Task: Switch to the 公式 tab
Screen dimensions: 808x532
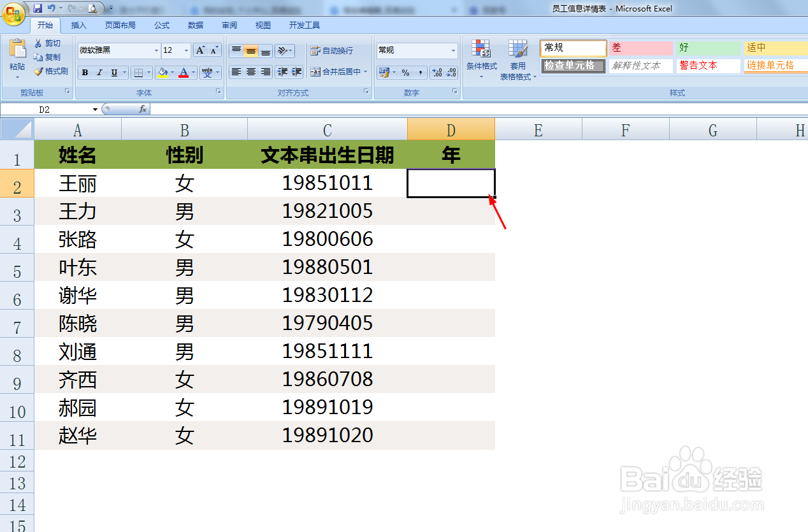Action: pyautogui.click(x=162, y=25)
